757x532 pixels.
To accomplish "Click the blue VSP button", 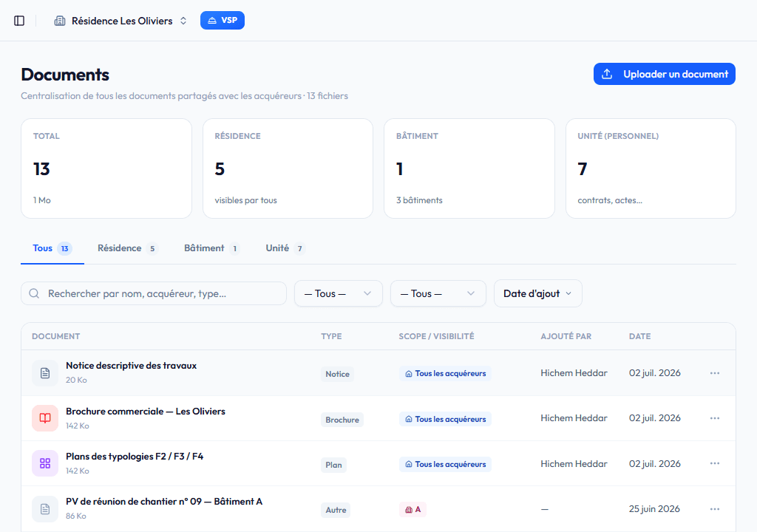I will 223,20.
